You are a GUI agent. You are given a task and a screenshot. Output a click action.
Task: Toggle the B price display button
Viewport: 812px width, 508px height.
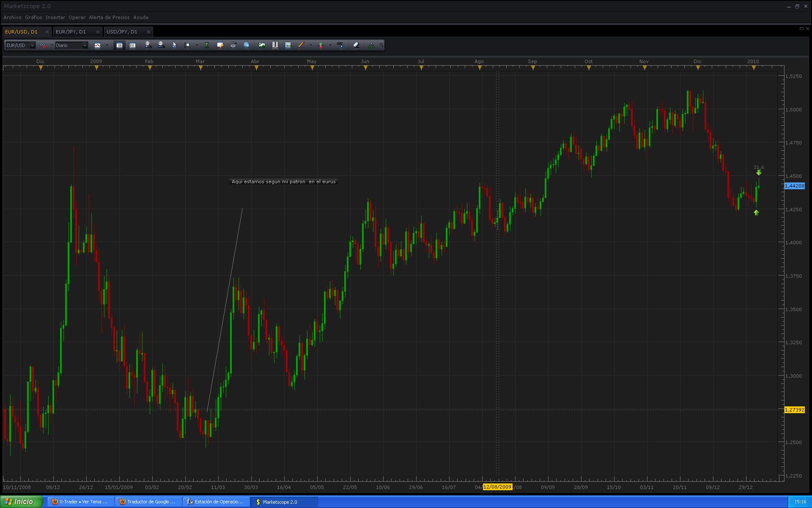pos(119,45)
